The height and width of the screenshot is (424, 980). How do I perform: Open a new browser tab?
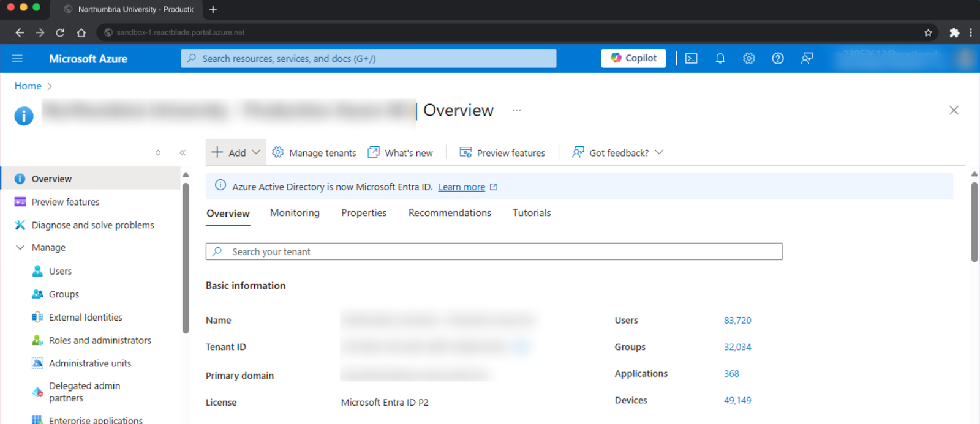(213, 9)
